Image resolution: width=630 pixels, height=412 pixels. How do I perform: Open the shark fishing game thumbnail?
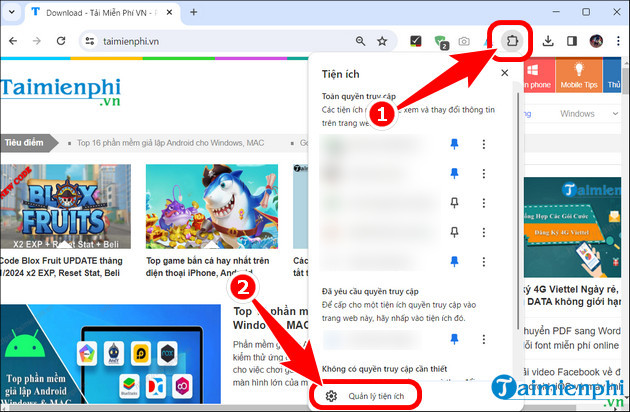[212, 207]
